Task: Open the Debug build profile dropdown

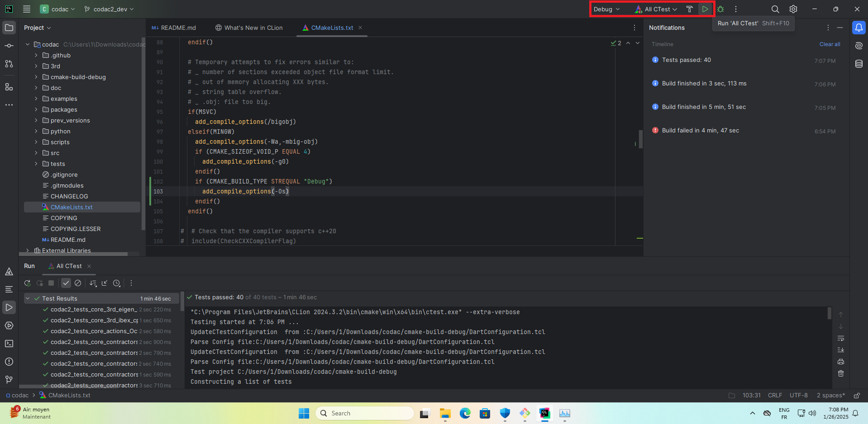Action: click(x=606, y=9)
